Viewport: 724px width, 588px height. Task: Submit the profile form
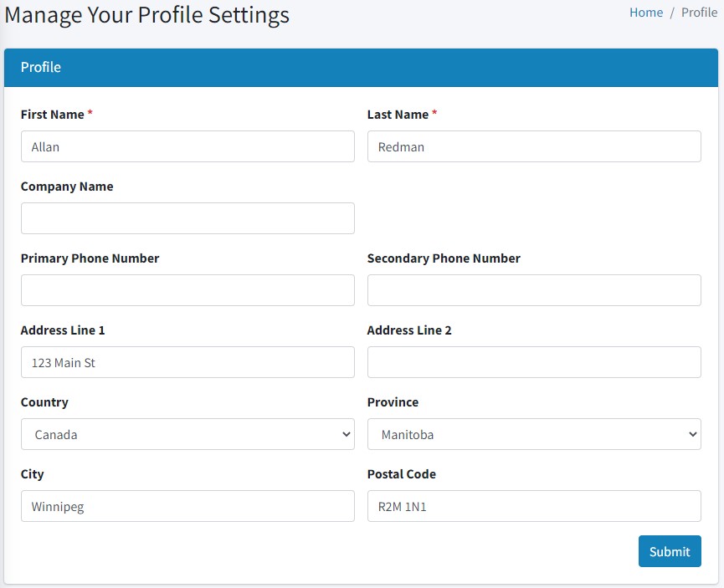pos(670,551)
